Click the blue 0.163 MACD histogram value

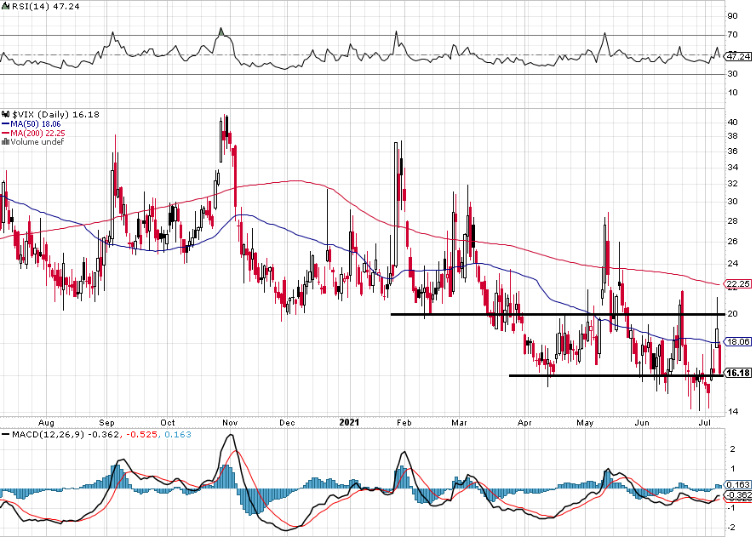pos(178,434)
